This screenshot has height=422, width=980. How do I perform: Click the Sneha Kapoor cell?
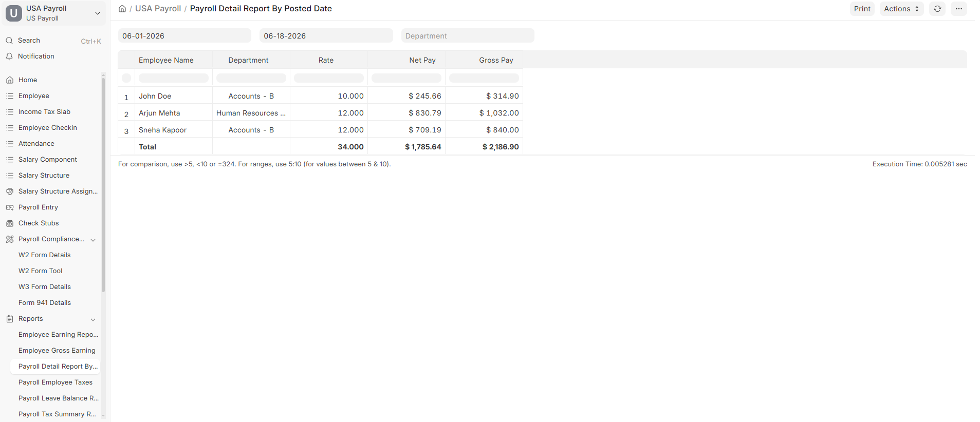click(174, 130)
